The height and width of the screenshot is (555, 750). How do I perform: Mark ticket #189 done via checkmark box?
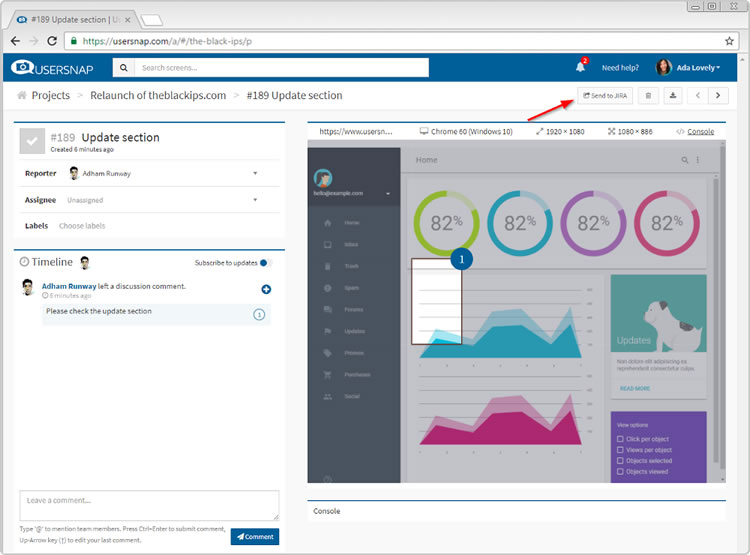coord(32,142)
